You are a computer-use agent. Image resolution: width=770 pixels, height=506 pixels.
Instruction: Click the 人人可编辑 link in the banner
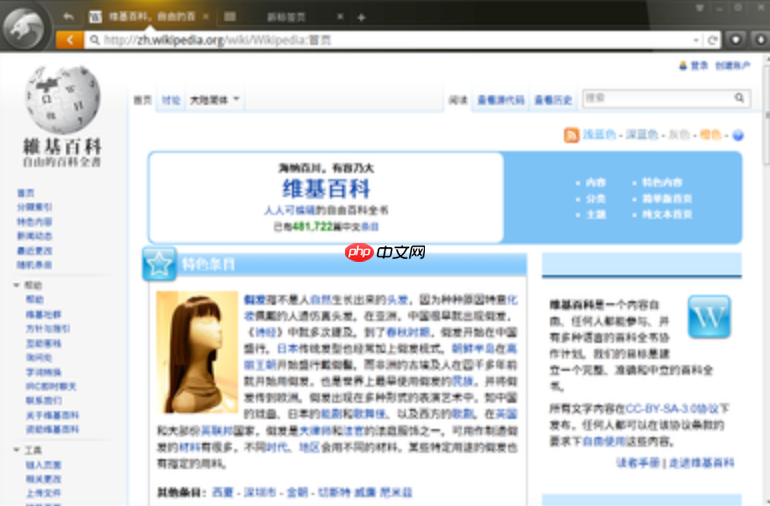pos(289,210)
